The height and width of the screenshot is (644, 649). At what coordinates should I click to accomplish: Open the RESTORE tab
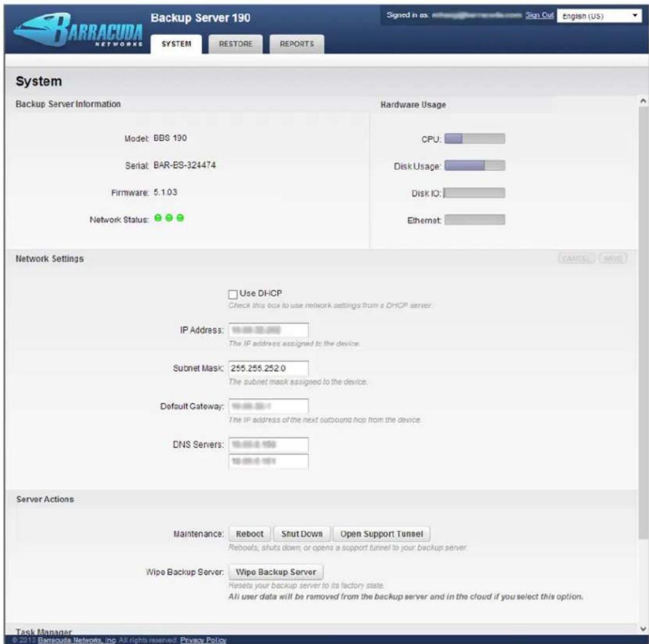(x=236, y=44)
